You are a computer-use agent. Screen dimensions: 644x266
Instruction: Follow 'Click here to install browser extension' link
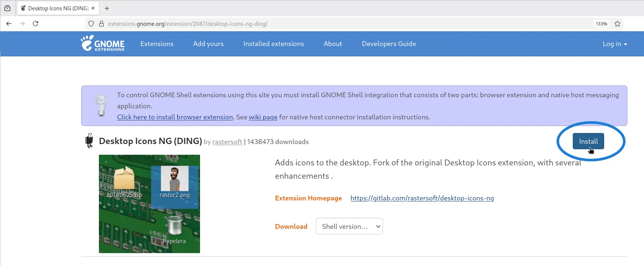pyautogui.click(x=175, y=117)
